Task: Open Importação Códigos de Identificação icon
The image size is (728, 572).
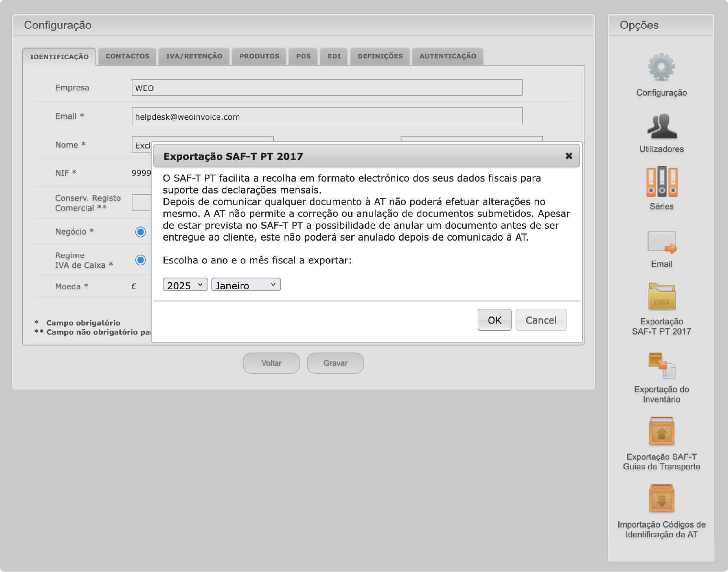Action: point(661,499)
